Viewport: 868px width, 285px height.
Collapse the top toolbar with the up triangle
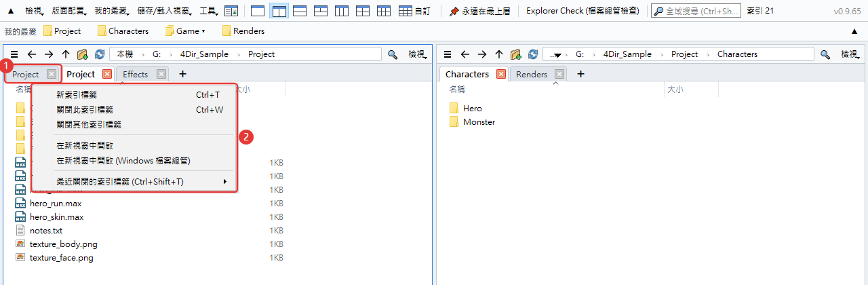11,11
